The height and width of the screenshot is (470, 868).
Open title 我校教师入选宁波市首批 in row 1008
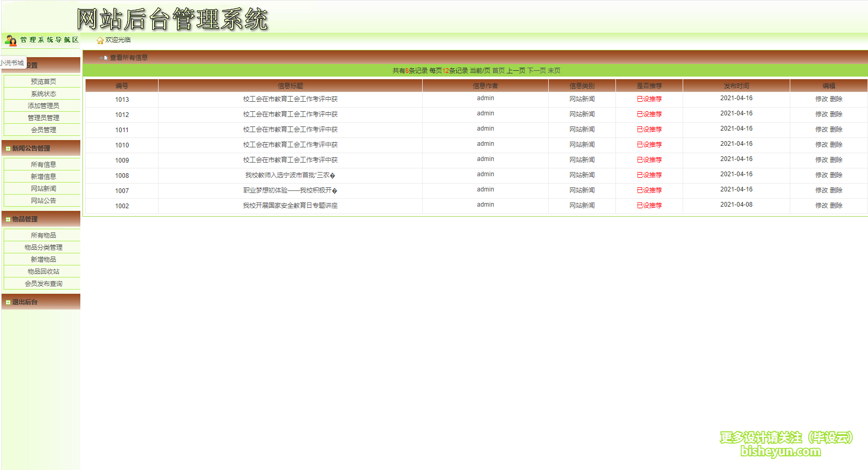[x=290, y=175]
